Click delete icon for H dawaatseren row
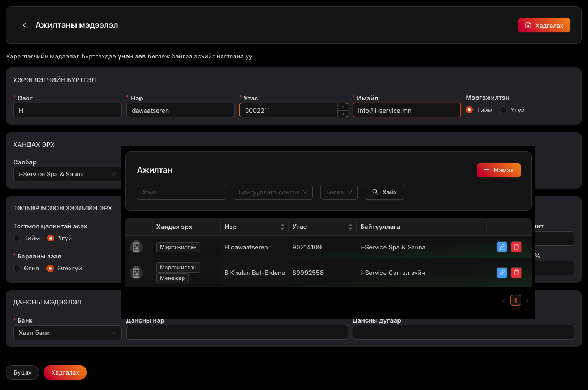Image resolution: width=588 pixels, height=390 pixels. (x=516, y=247)
